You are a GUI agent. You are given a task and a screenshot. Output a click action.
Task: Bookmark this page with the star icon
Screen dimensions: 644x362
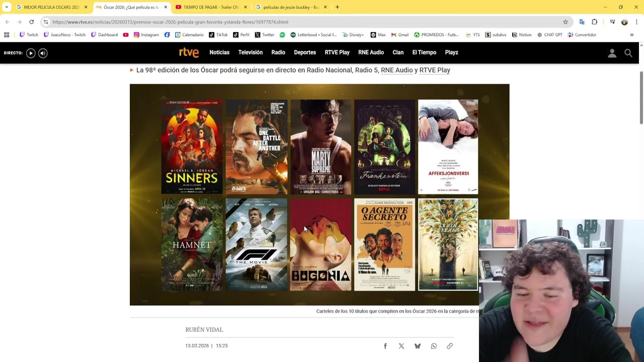click(x=566, y=22)
